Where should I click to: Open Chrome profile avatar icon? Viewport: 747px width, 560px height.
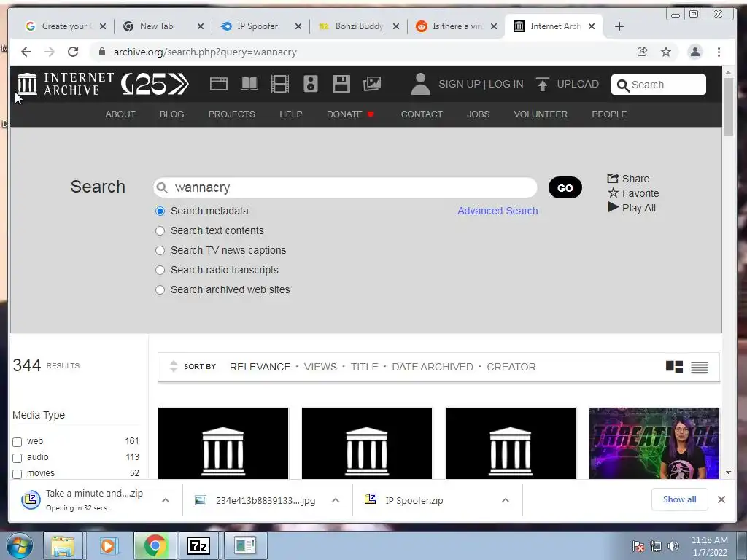(x=695, y=52)
